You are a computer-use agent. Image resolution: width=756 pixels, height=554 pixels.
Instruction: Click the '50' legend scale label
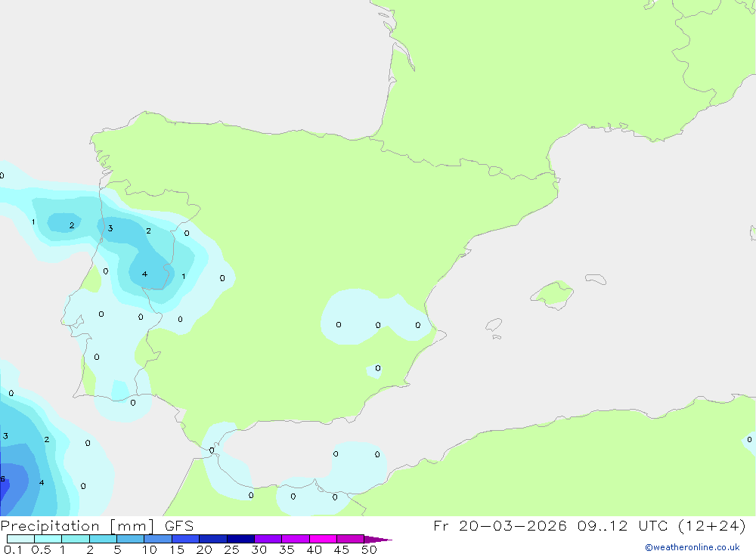pyautogui.click(x=370, y=549)
